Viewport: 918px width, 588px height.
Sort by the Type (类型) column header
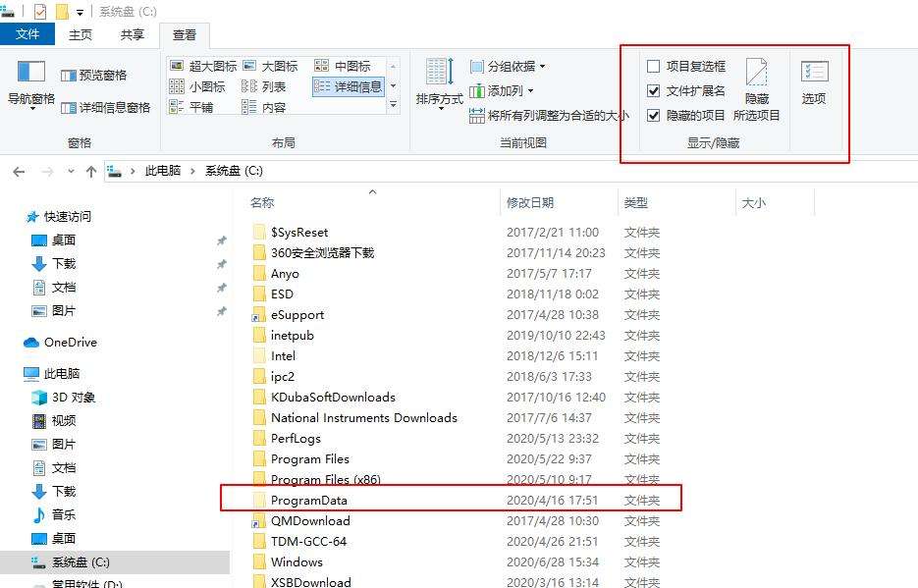click(676, 202)
